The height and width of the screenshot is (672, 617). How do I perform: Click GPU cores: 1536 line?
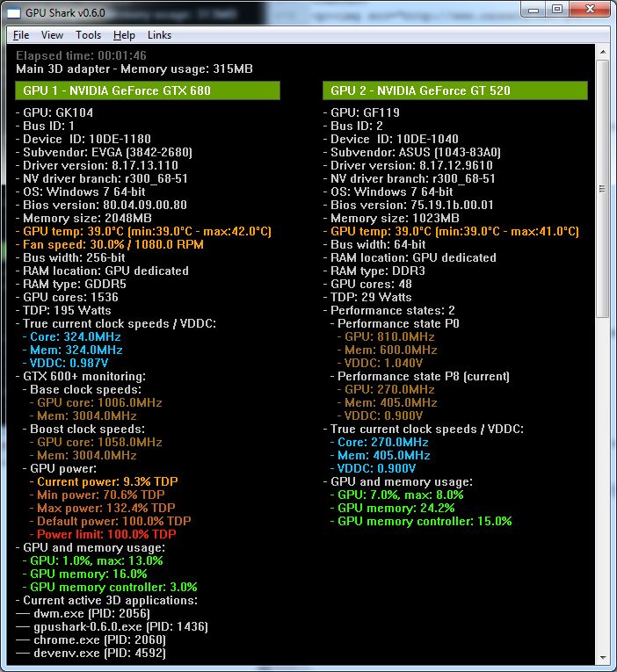tap(67, 298)
